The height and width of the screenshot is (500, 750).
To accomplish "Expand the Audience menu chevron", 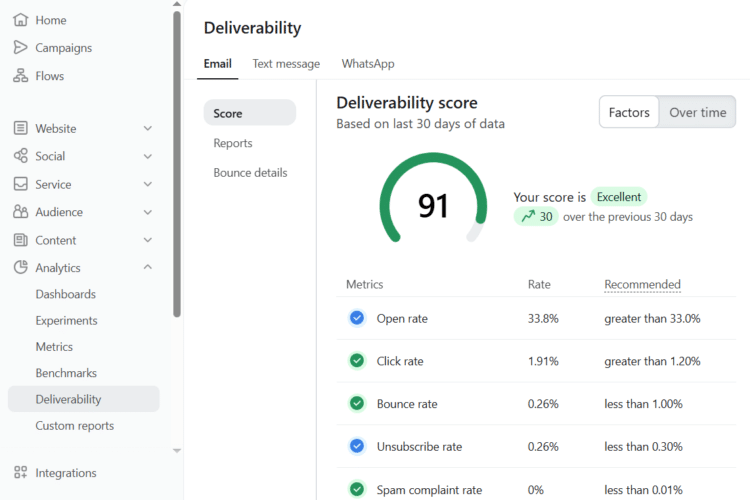I will (148, 212).
